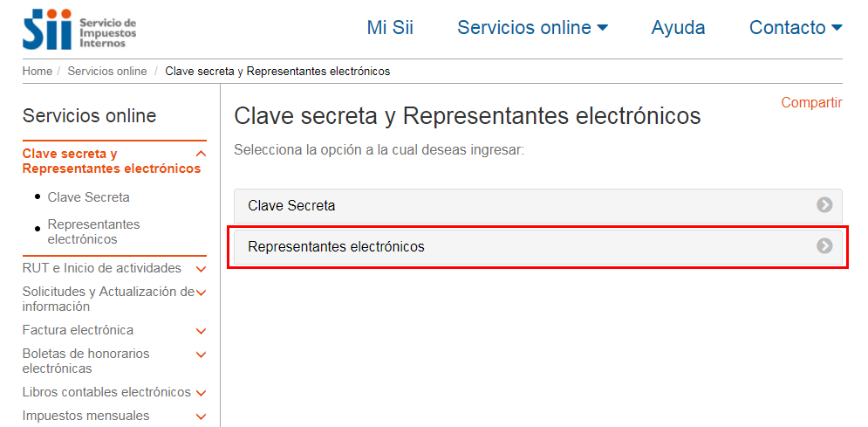Select the Clave Secreta option row
Viewport: 868px width, 427px height.
538,205
